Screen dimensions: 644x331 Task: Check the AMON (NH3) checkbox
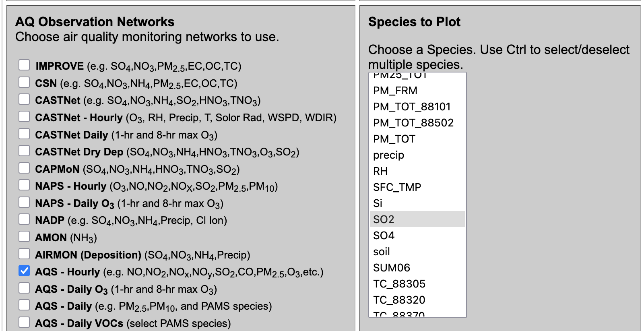(24, 236)
